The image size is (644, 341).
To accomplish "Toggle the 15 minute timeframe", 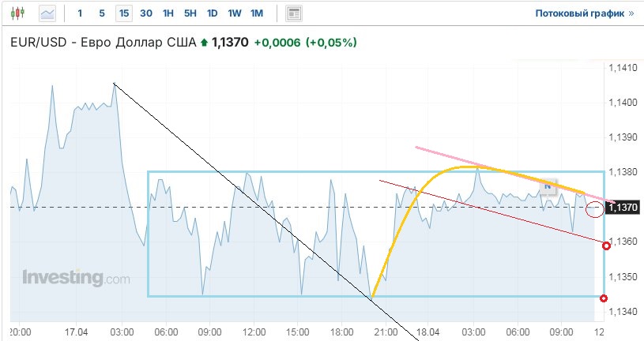I will [123, 13].
